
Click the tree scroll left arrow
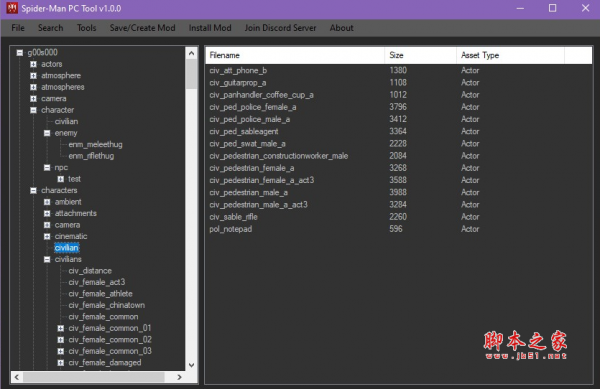[x=16, y=377]
